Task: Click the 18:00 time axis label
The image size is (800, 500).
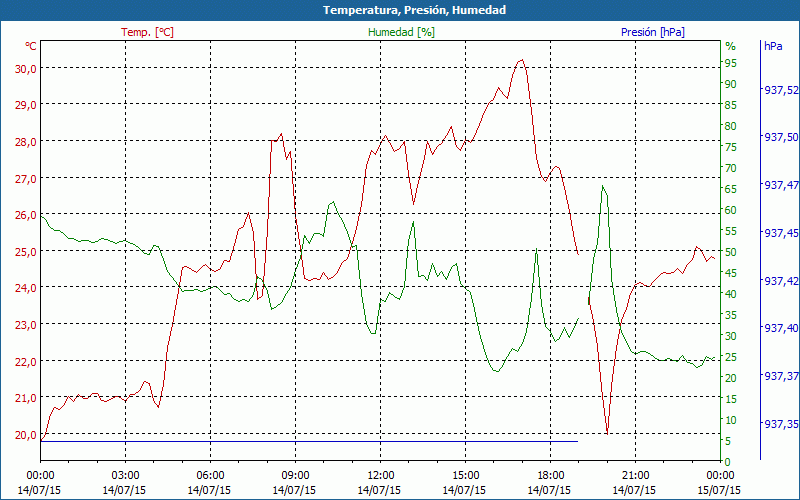Action: click(x=550, y=476)
